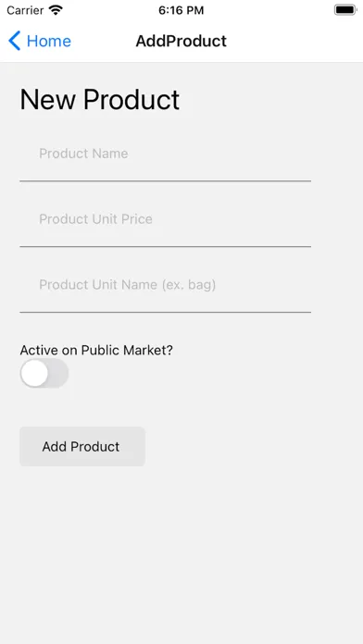Click the battery icon in status bar
This screenshot has height=644, width=363.
(x=344, y=10)
